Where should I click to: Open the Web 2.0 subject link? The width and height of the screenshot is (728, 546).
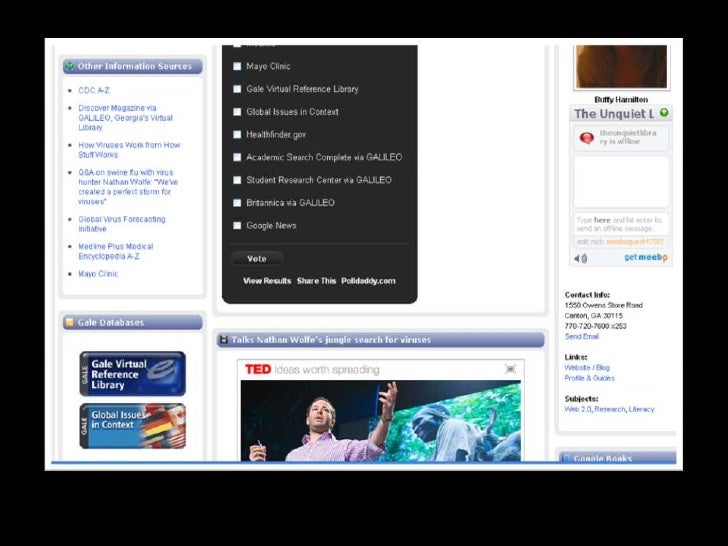(578, 410)
